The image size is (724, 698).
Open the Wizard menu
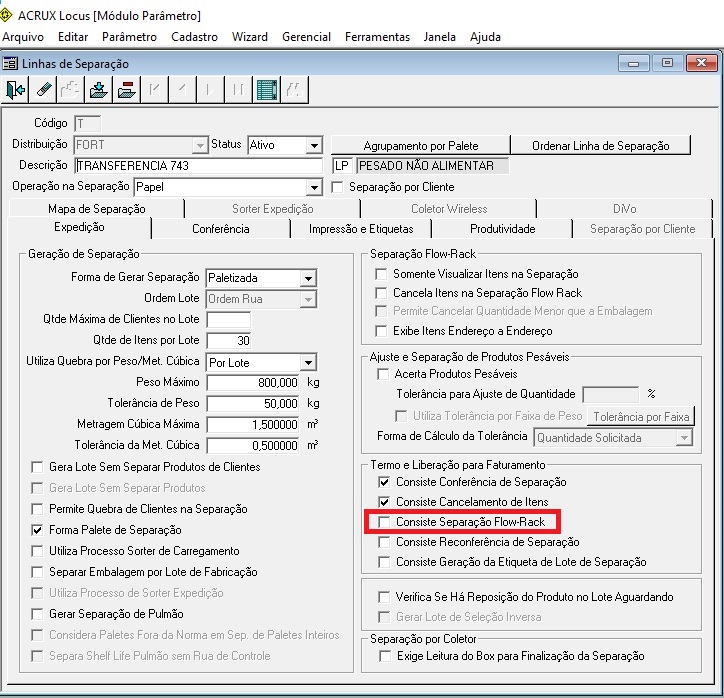pyautogui.click(x=250, y=37)
